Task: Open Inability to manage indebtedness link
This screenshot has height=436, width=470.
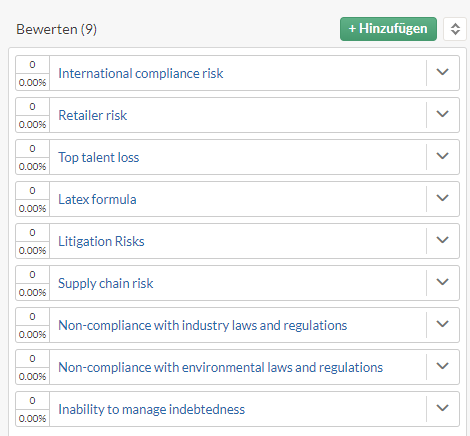Action: [152, 409]
